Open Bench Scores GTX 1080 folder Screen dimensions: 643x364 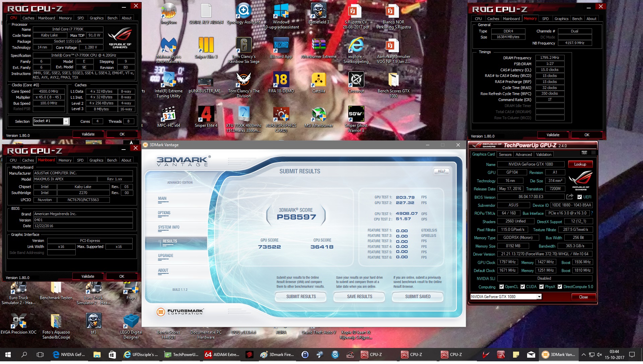[x=394, y=85]
